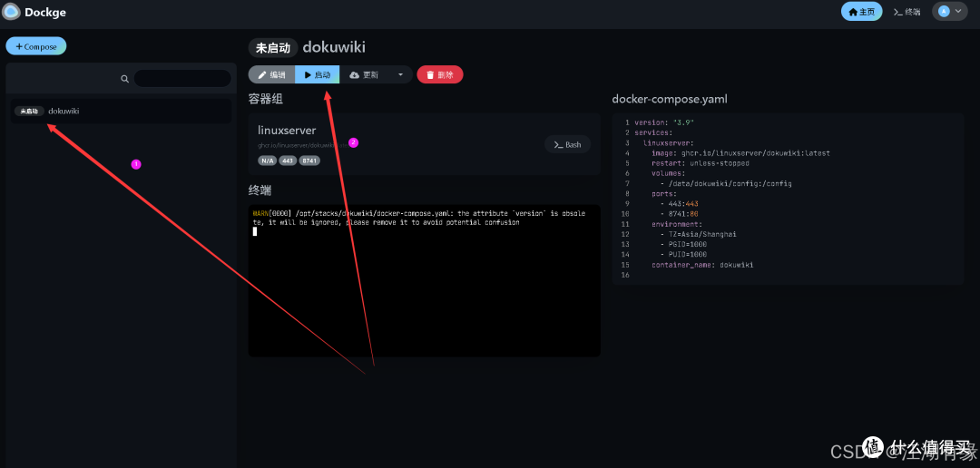Expand the dropdown arrow beside 更新
This screenshot has height=468, width=980.
[x=400, y=74]
